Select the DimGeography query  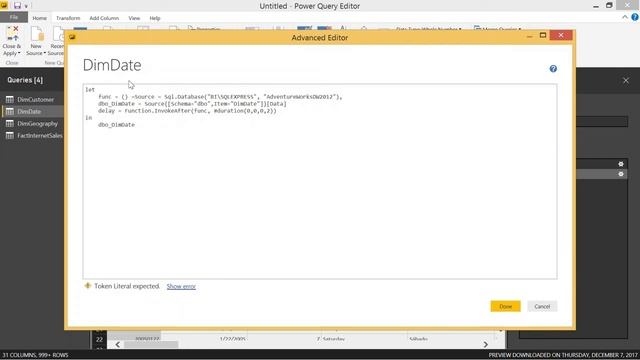click(38, 124)
